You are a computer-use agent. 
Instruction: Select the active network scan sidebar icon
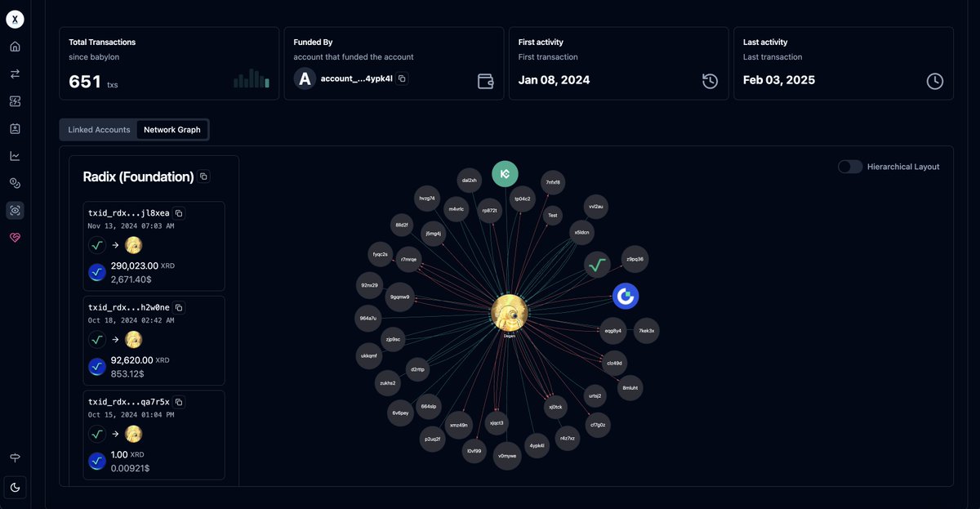click(x=15, y=210)
